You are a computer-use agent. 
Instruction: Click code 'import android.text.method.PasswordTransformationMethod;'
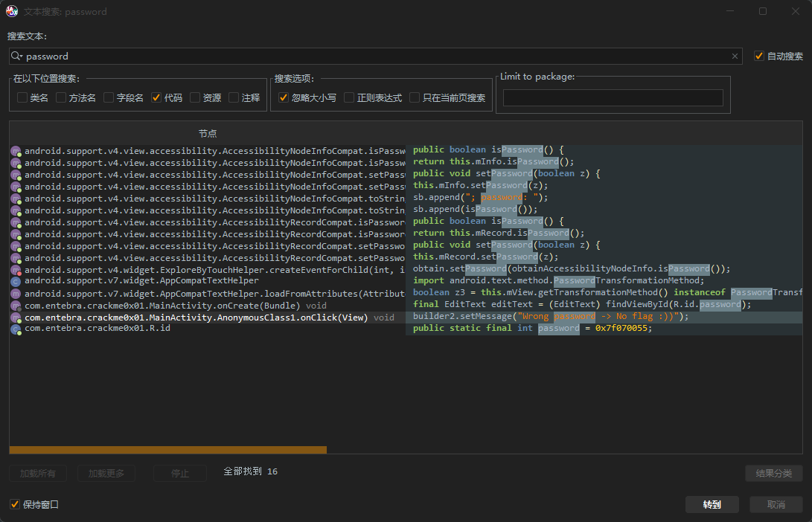pos(559,281)
